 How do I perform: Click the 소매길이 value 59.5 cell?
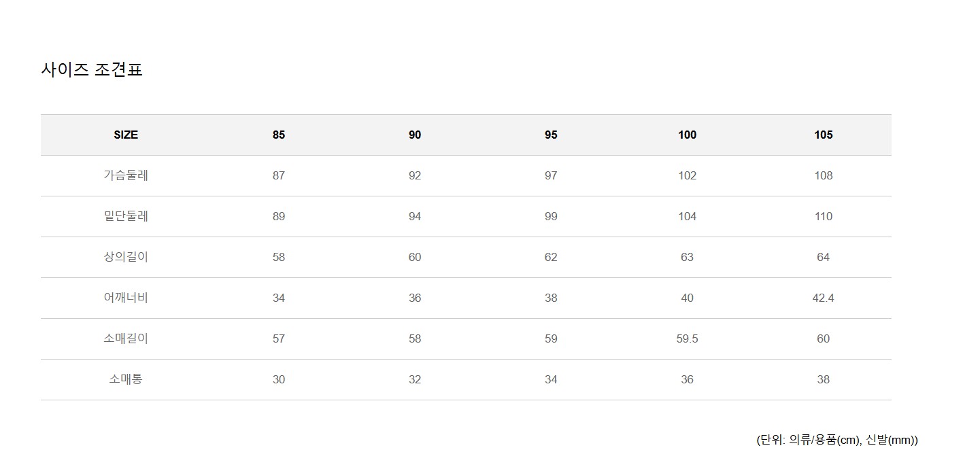pyautogui.click(x=687, y=338)
